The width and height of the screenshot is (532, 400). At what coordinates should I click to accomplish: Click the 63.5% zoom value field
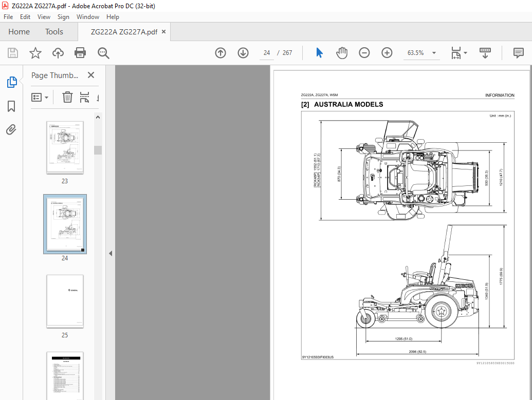click(416, 53)
